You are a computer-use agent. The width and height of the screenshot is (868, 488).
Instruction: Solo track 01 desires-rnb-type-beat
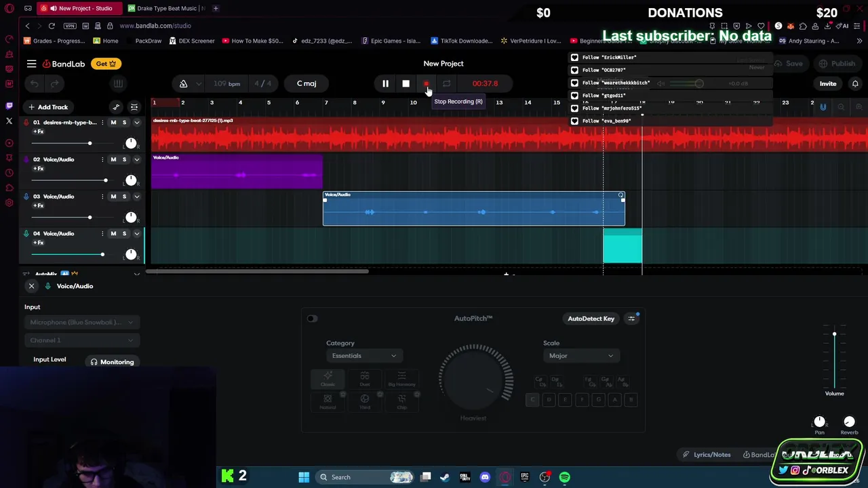click(x=124, y=123)
